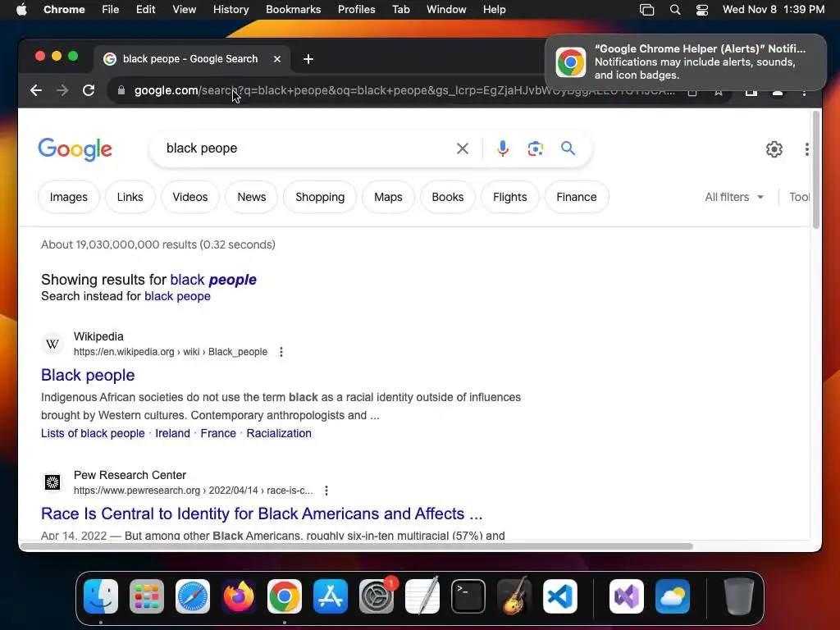840x630 pixels.
Task: Open the History menu
Action: click(231, 10)
